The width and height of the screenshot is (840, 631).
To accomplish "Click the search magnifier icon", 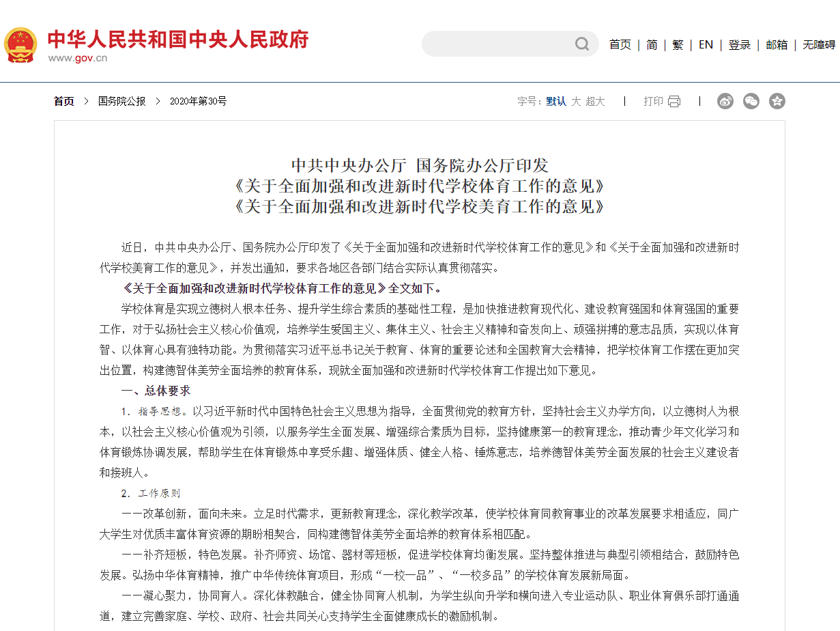I will [x=581, y=44].
